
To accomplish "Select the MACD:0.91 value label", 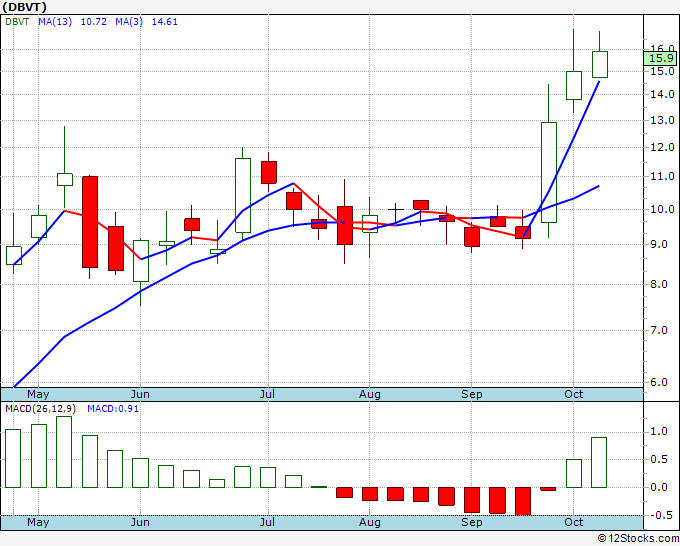I will pyautogui.click(x=113, y=409).
